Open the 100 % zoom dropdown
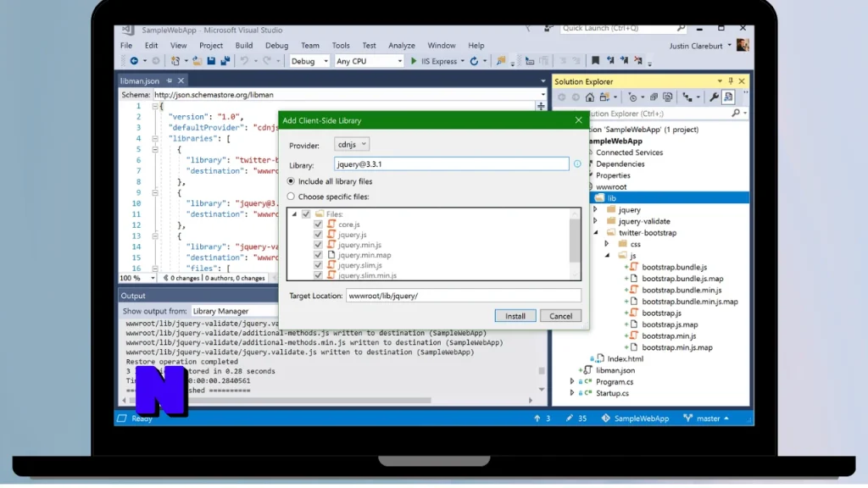This screenshot has height=488, width=868. (138, 278)
